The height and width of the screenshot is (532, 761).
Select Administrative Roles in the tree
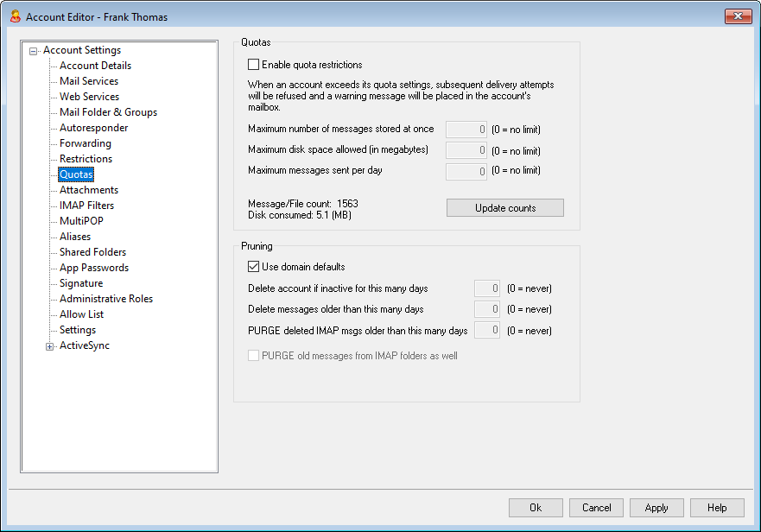pos(105,299)
